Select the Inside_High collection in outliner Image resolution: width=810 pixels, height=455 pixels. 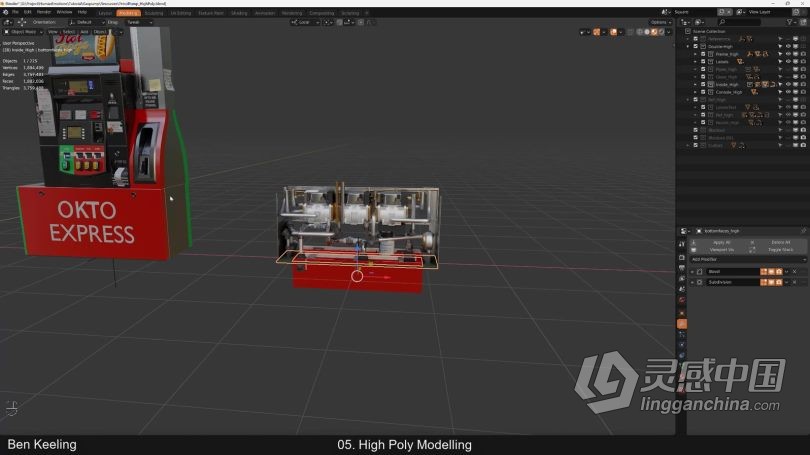727,84
